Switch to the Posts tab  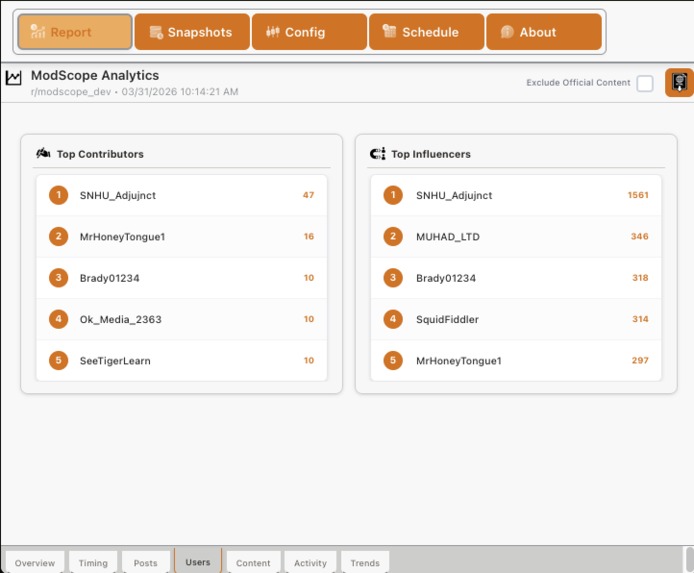point(146,563)
